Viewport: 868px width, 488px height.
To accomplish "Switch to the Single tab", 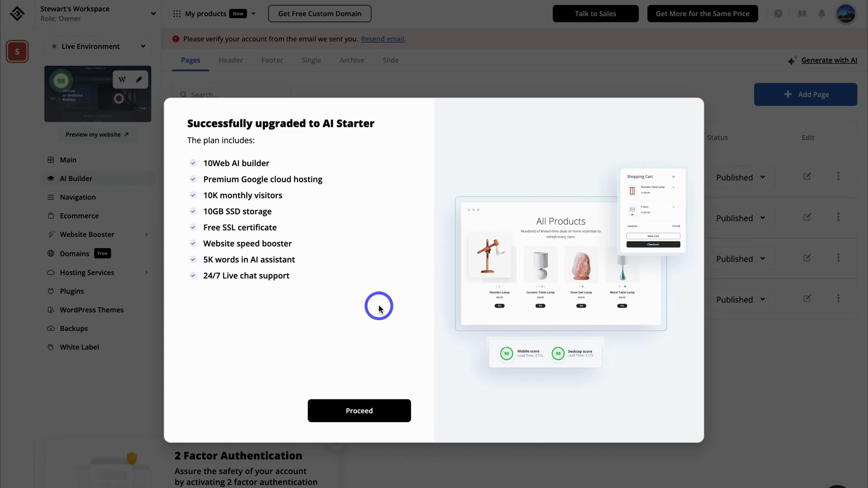I will (x=311, y=60).
